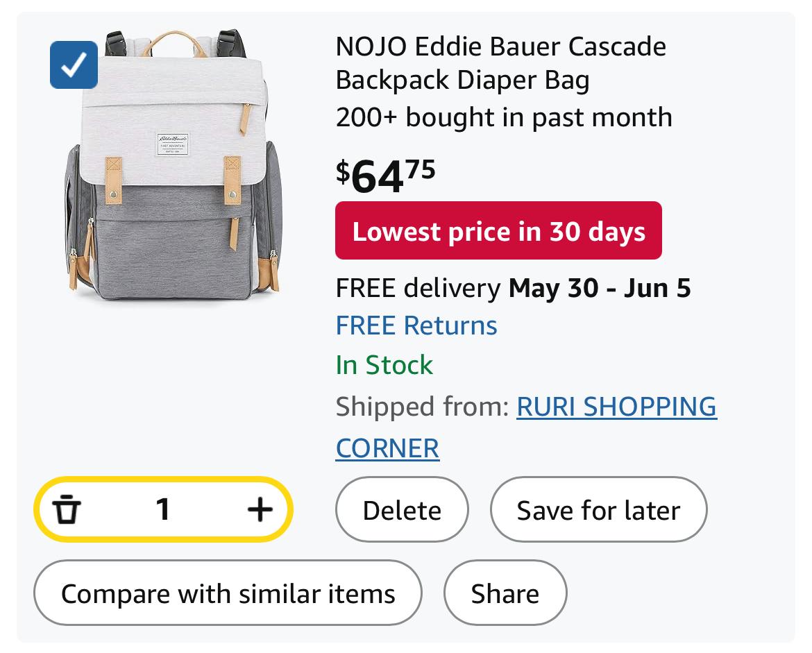This screenshot has height=653, width=812.
Task: Click the gray backpack product image
Action: [x=174, y=166]
